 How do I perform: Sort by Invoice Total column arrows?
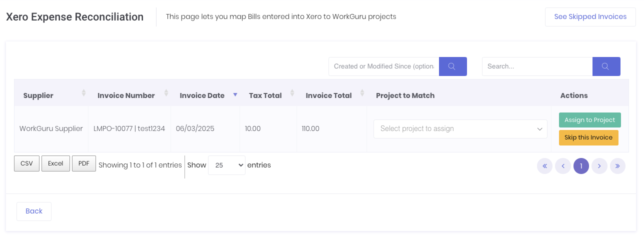(x=362, y=93)
